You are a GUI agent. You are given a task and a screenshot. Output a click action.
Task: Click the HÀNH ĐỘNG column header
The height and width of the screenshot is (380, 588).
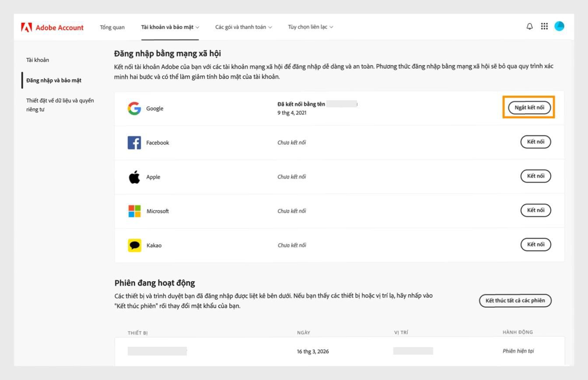click(x=518, y=332)
